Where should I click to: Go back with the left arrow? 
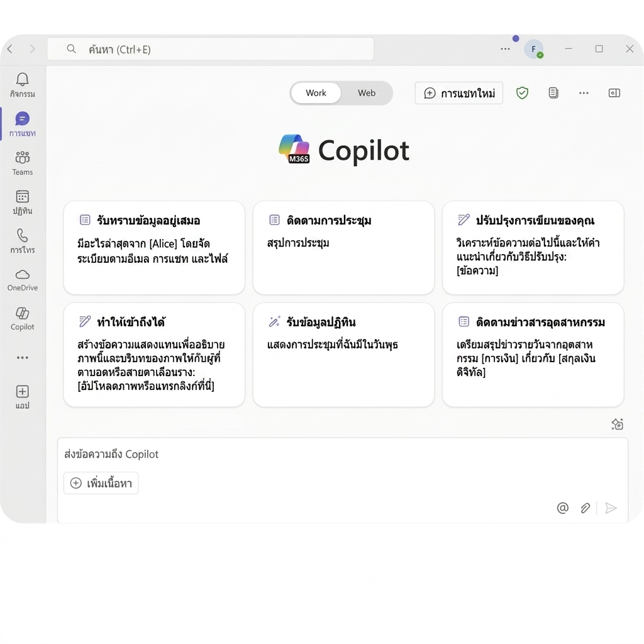pyautogui.click(x=10, y=49)
